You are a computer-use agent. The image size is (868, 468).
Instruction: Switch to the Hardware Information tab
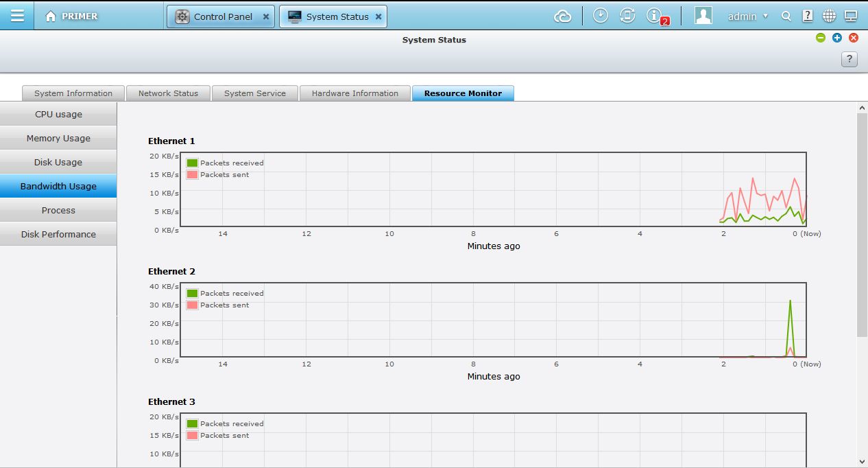355,93
